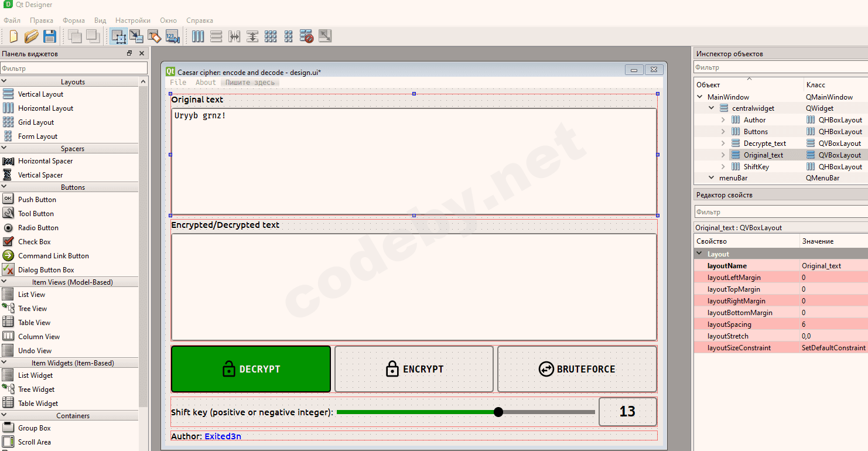Float the widget panel with the undock icon
Screen dimensions: 868x451
point(129,53)
